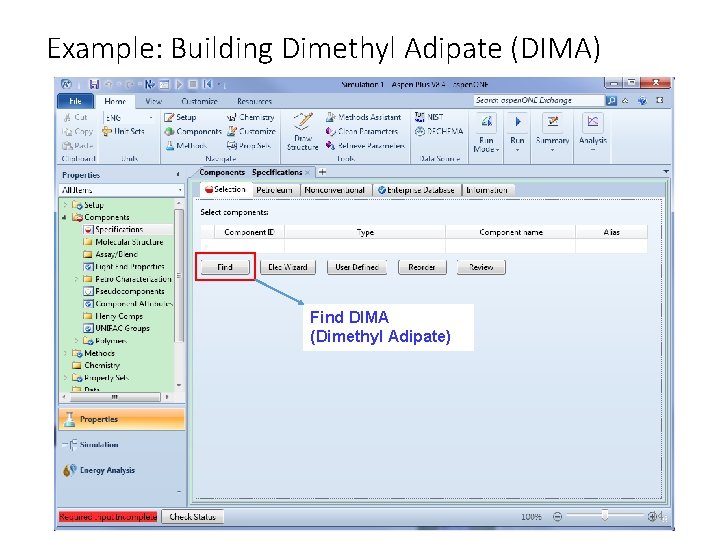Open the Methods Assistant
The width and height of the screenshot is (720, 540).
[x=363, y=118]
